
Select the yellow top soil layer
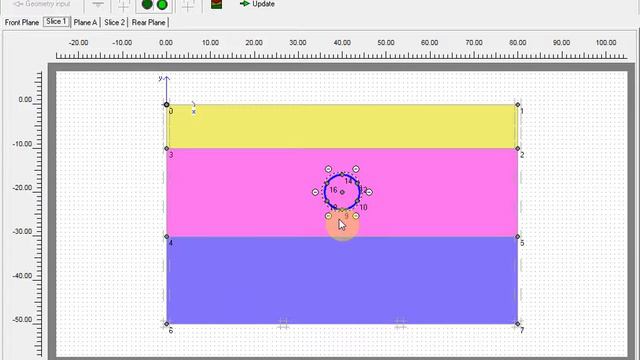click(x=342, y=127)
